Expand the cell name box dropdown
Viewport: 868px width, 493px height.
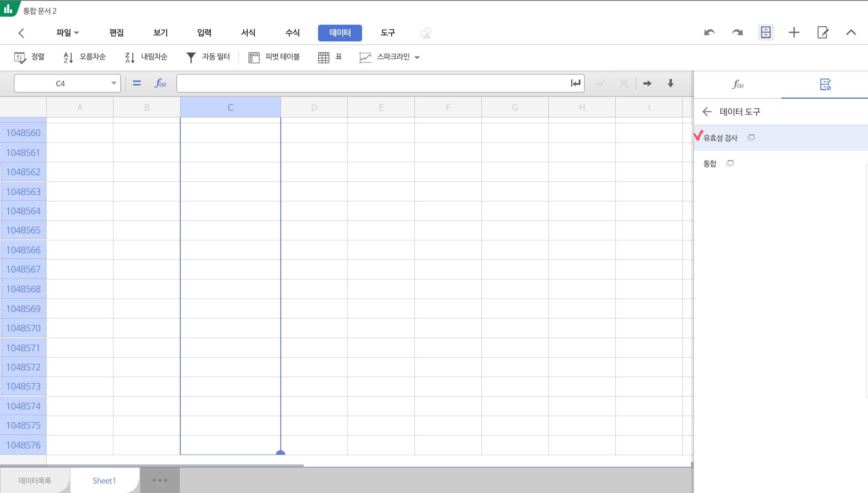(113, 83)
